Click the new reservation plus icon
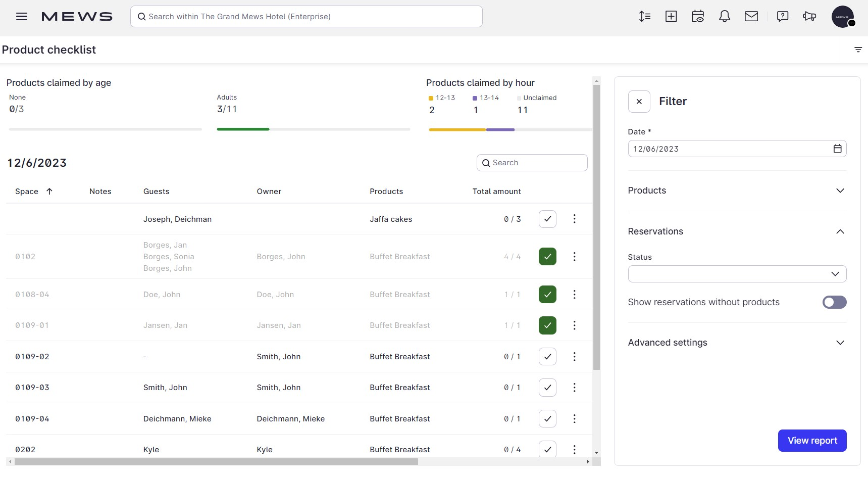This screenshot has height=477, width=868. coord(671,17)
